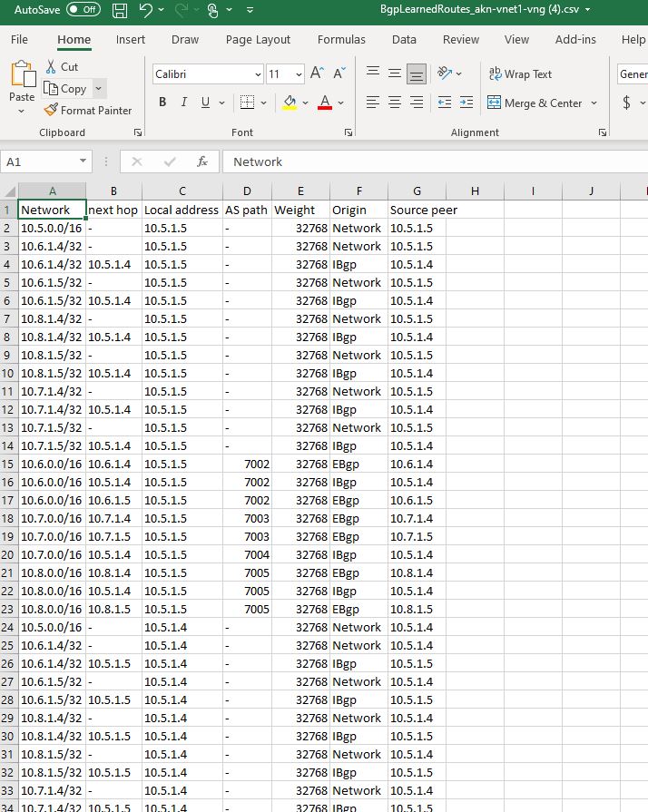Click the Increase Font Size icon
The width and height of the screenshot is (648, 812).
[317, 73]
